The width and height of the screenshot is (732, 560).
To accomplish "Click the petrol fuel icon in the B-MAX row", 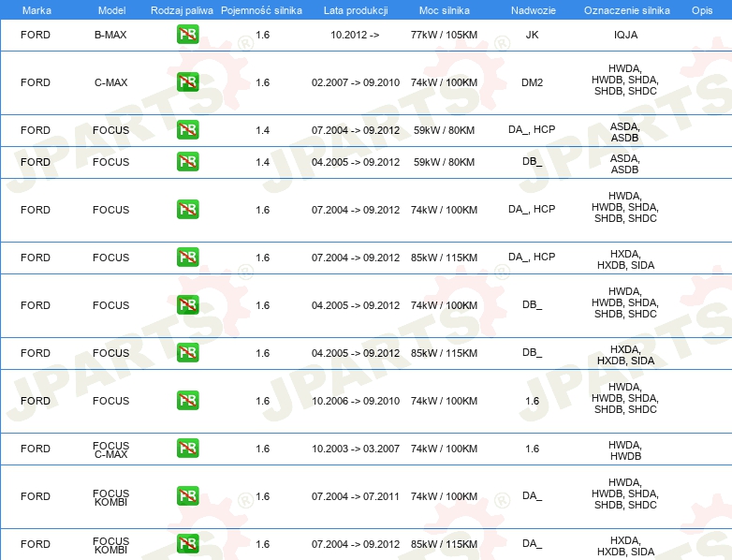I will 187,35.
